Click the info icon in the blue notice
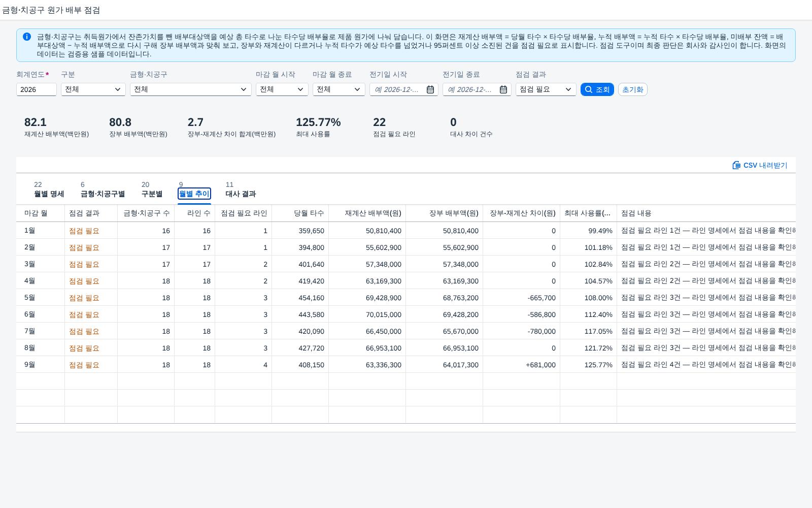 click(x=27, y=37)
